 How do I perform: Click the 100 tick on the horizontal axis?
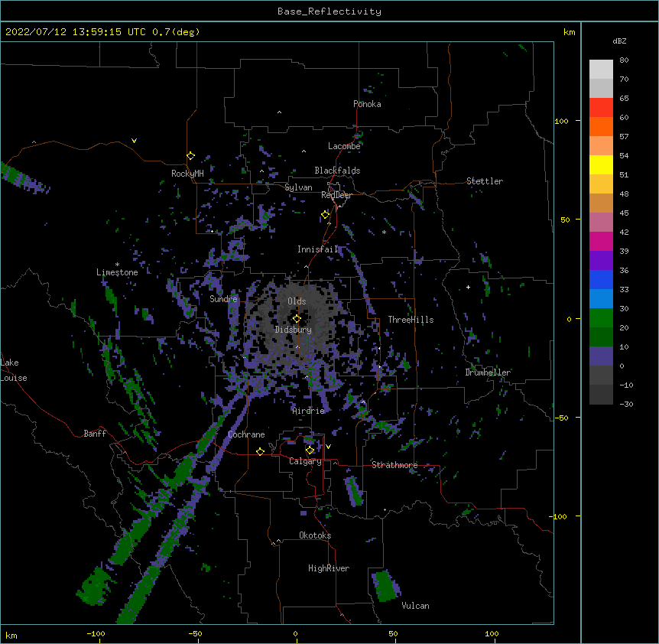click(492, 633)
